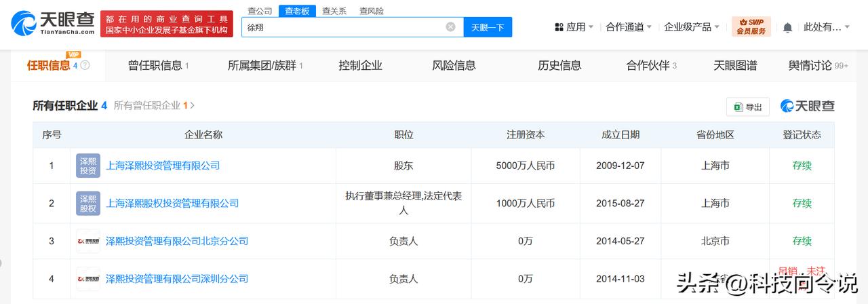This screenshot has height=304, width=868.
Task: Click the Beijing branch company logo in row 3
Action: point(88,241)
